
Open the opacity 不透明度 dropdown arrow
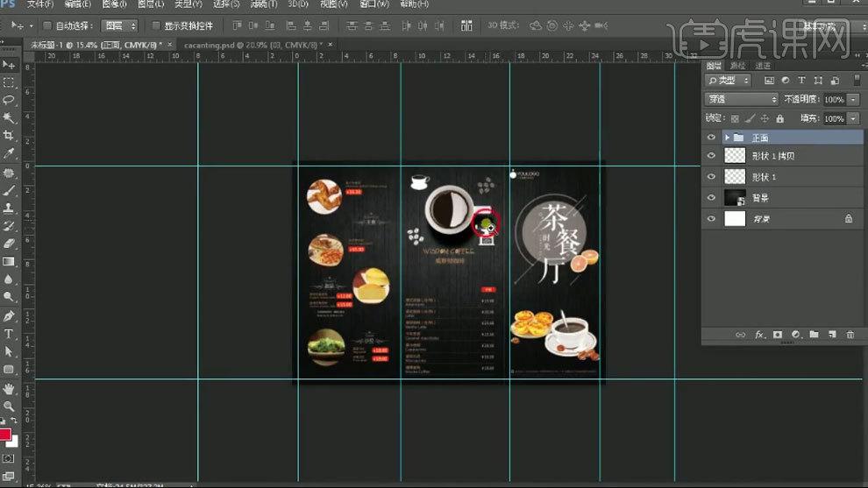(x=854, y=100)
